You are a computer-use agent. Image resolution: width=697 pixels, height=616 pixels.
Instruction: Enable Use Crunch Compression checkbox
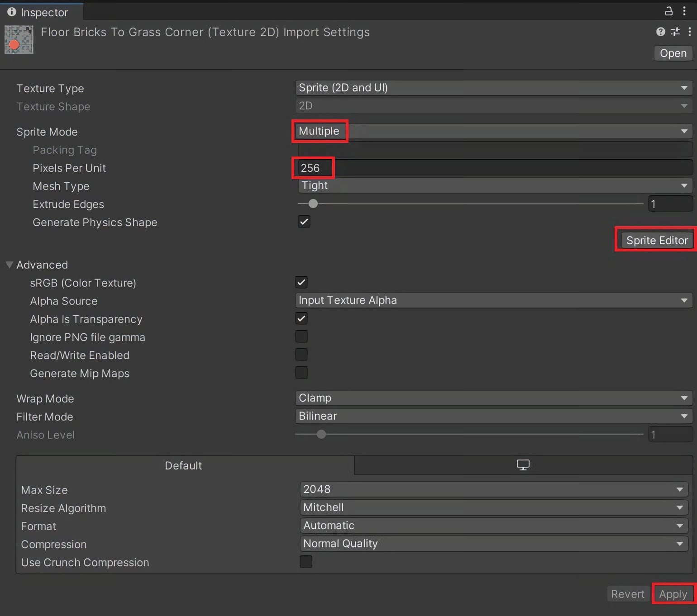(306, 562)
